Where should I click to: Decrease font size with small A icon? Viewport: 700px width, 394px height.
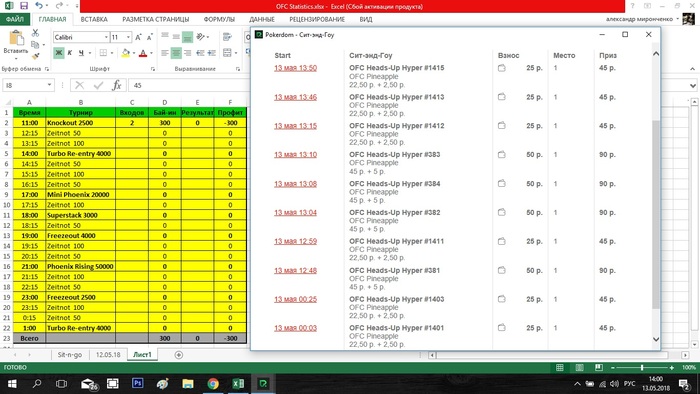pyautogui.click(x=150, y=37)
